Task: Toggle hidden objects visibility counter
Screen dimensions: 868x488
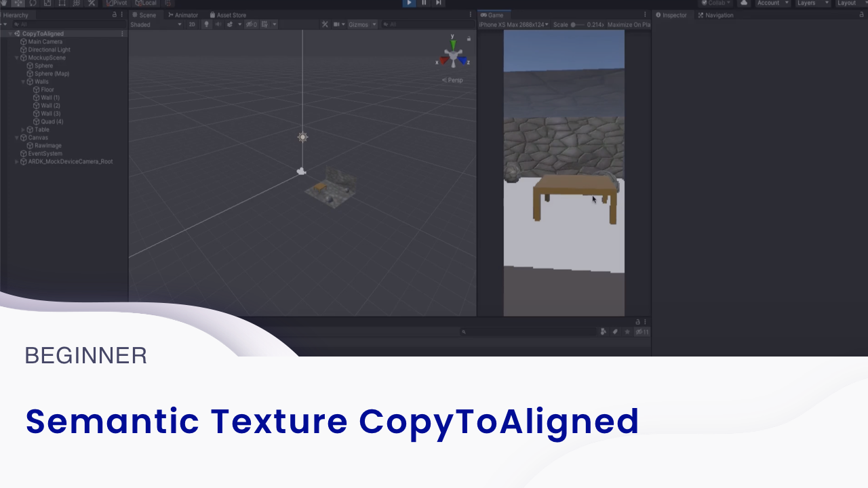Action: pyautogui.click(x=252, y=24)
